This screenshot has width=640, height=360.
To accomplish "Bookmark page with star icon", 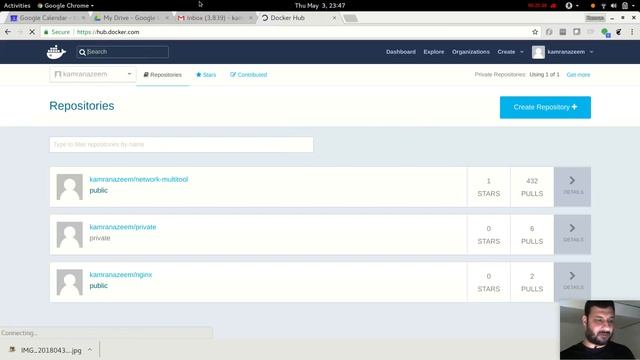I will (x=535, y=32).
